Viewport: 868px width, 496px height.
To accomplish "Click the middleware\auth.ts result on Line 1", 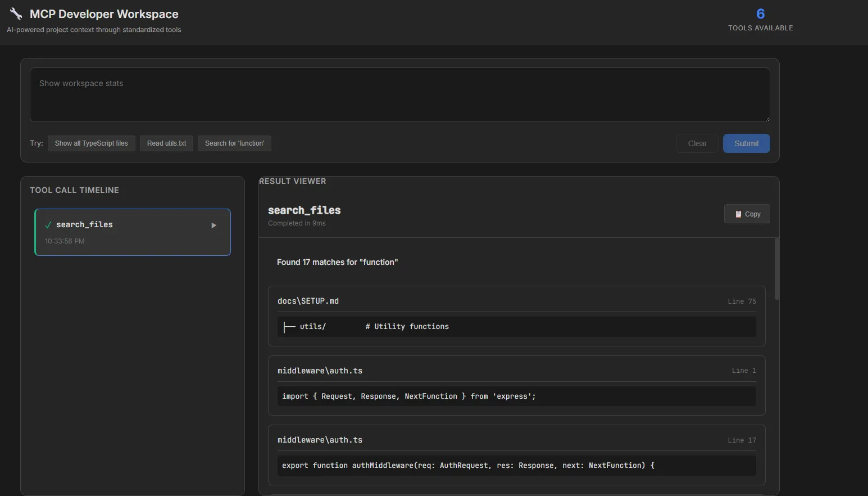I will pos(517,385).
